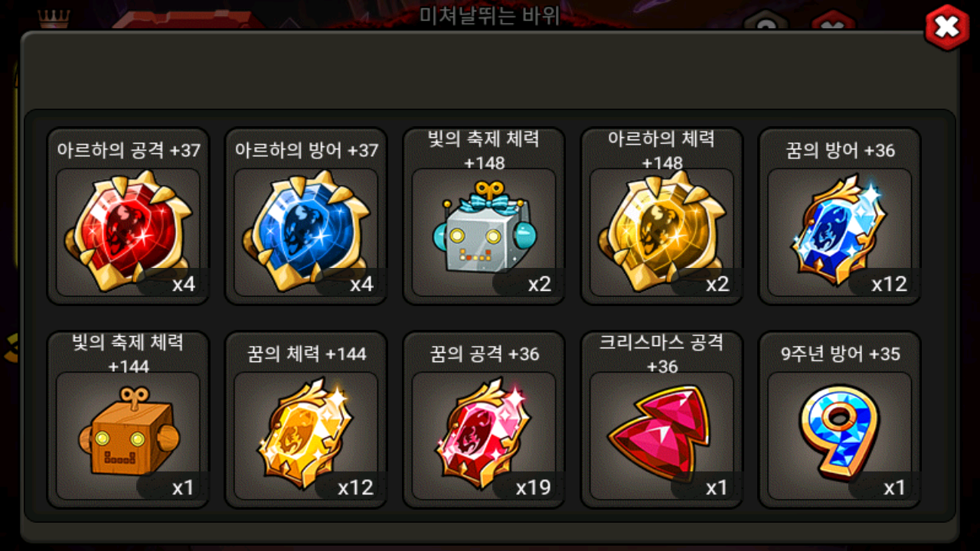Viewport: 980px width, 551px height.
Task: Click the 미쳐날뛰는 바위 title text
Action: pyautogui.click(x=490, y=15)
